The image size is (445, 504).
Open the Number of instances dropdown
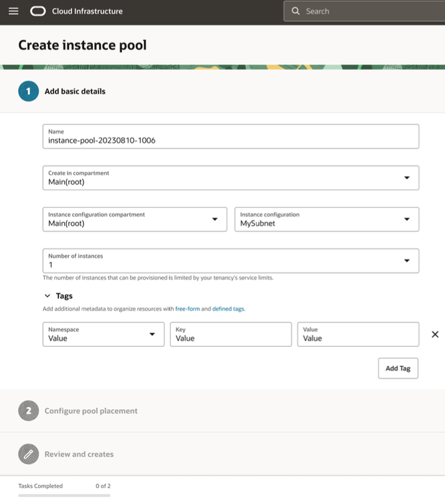(x=408, y=260)
